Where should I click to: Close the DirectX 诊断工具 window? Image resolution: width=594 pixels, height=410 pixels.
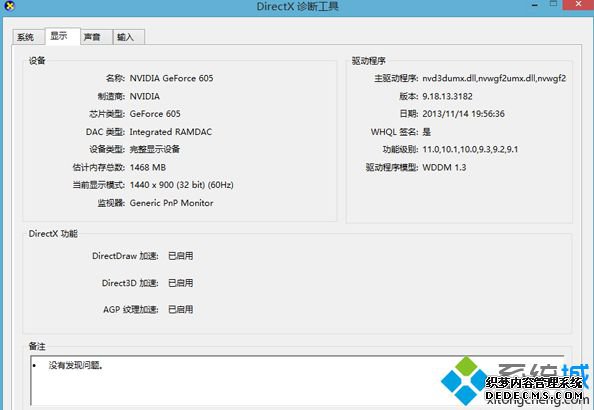[578, 4]
